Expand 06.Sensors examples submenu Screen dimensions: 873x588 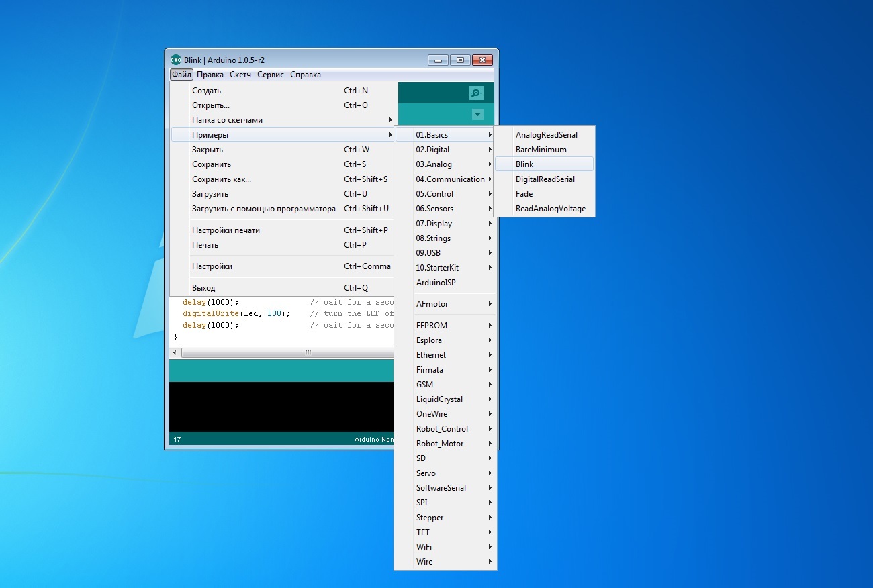(x=445, y=209)
